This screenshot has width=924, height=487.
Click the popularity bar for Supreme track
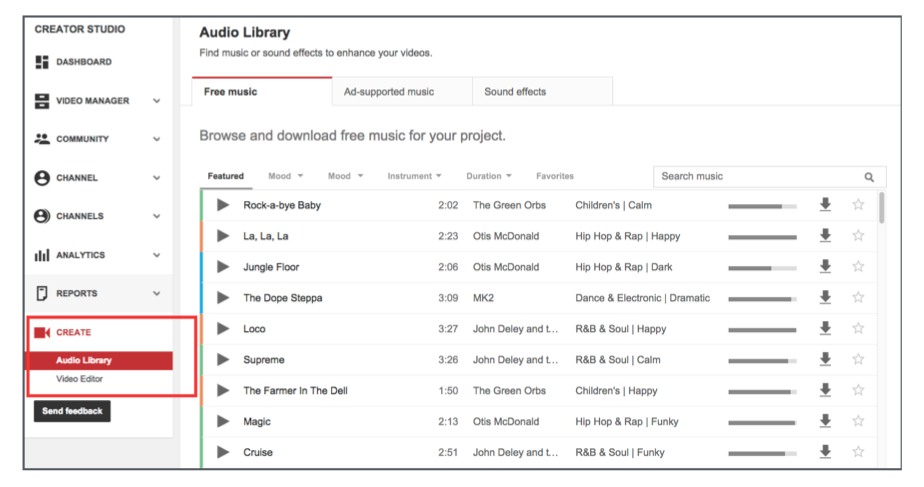(x=762, y=360)
